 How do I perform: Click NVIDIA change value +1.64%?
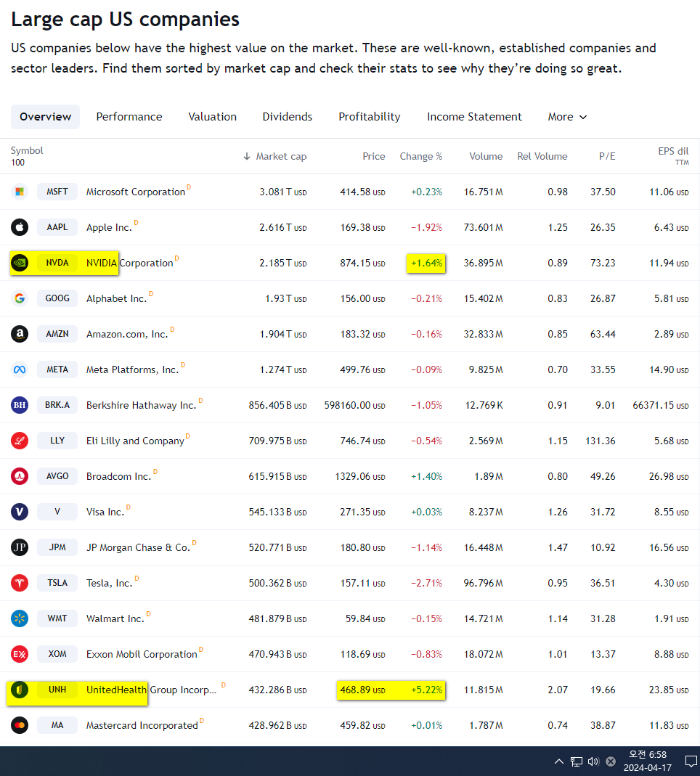click(426, 264)
